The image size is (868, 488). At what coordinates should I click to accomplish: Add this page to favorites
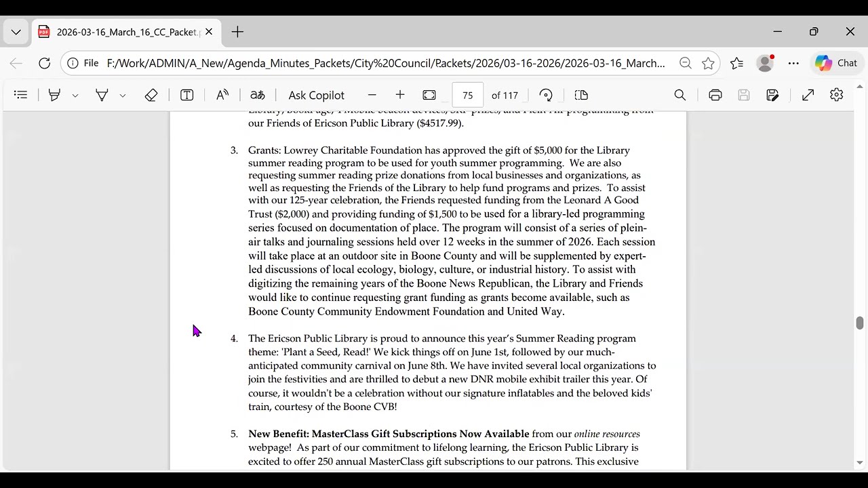coord(709,63)
